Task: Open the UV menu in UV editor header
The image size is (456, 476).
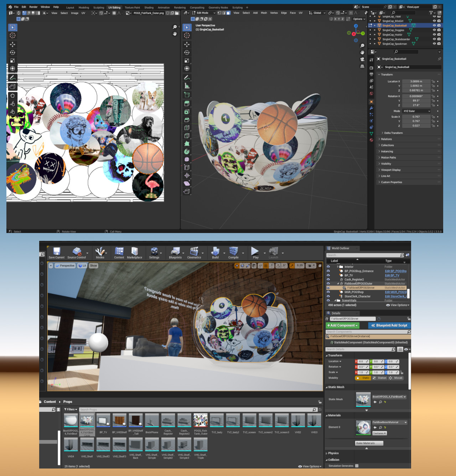Action: click(x=83, y=13)
